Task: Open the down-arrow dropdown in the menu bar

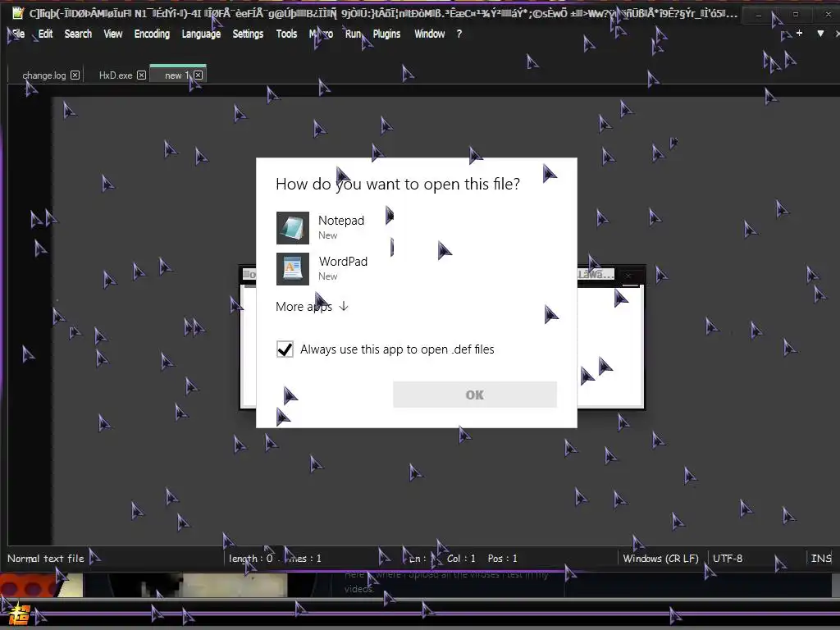Action: click(820, 33)
